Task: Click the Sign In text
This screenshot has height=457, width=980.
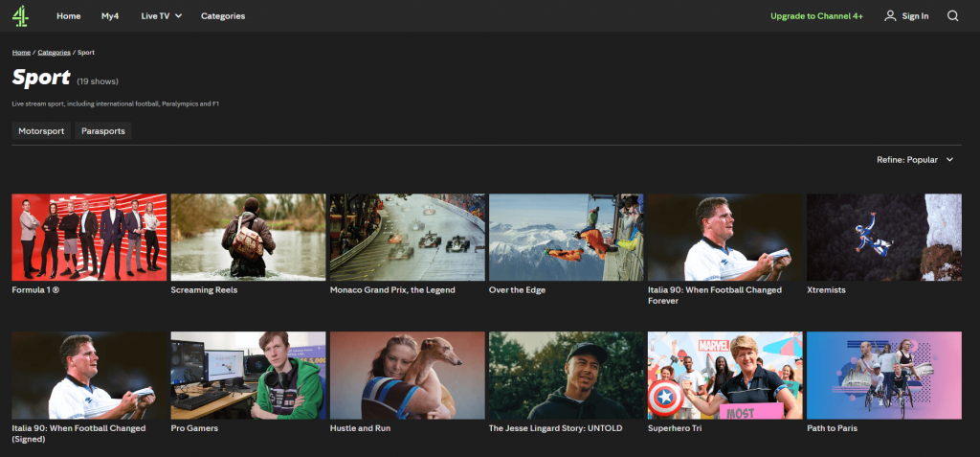Action: 915,16
